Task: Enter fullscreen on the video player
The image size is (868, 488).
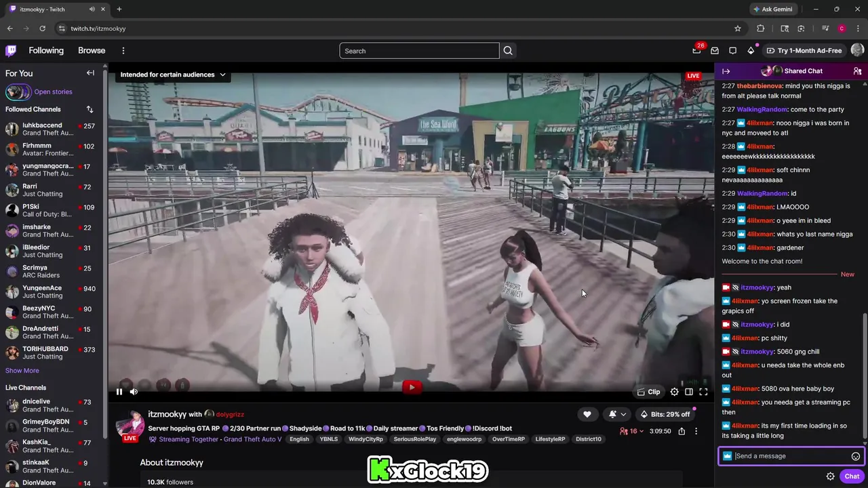Action: tap(703, 392)
